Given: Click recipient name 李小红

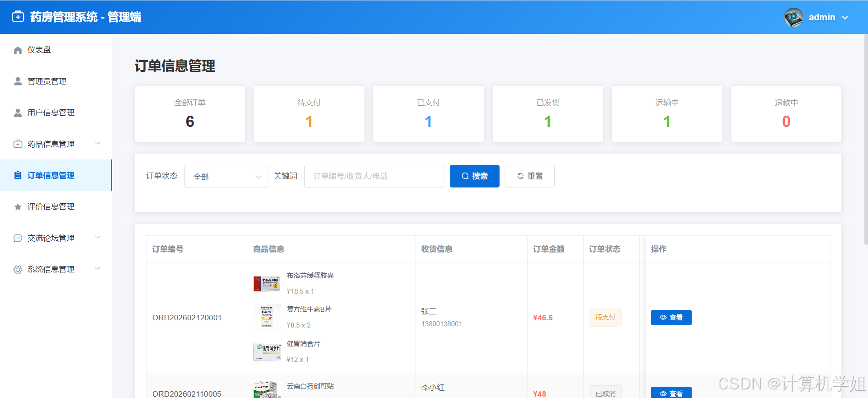Looking at the screenshot, I should [x=433, y=388].
